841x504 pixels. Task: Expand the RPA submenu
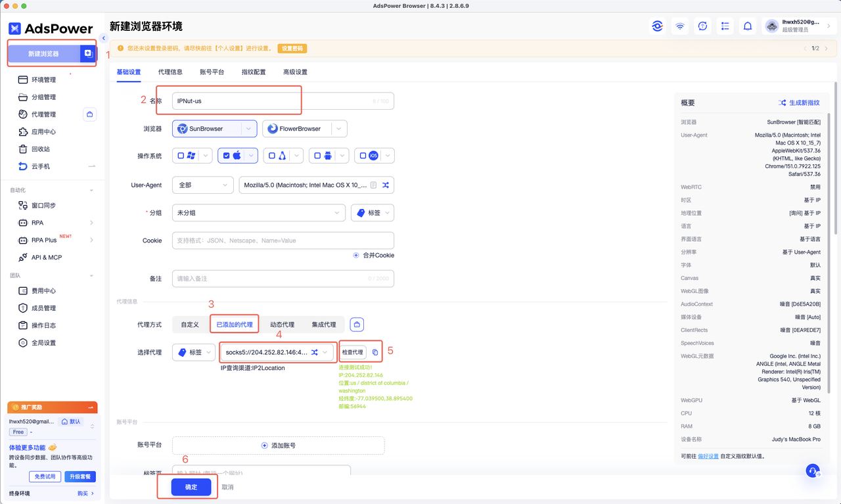[91, 223]
